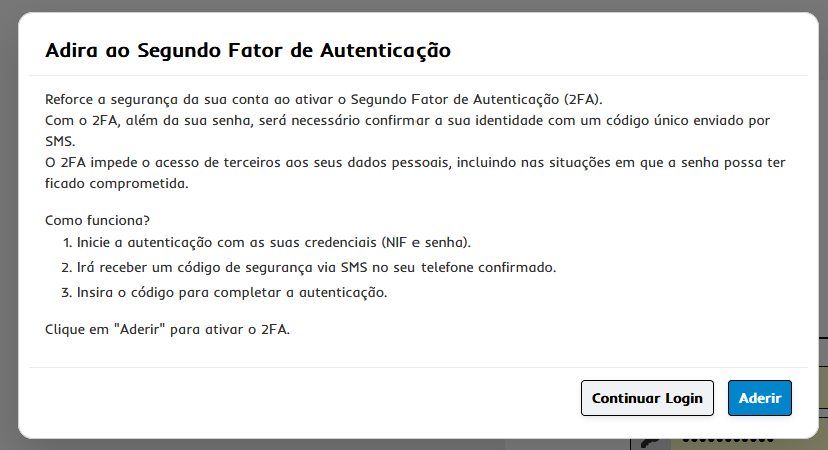Click the words 'ficado comprometida.'
The image size is (828, 450).
[117, 183]
